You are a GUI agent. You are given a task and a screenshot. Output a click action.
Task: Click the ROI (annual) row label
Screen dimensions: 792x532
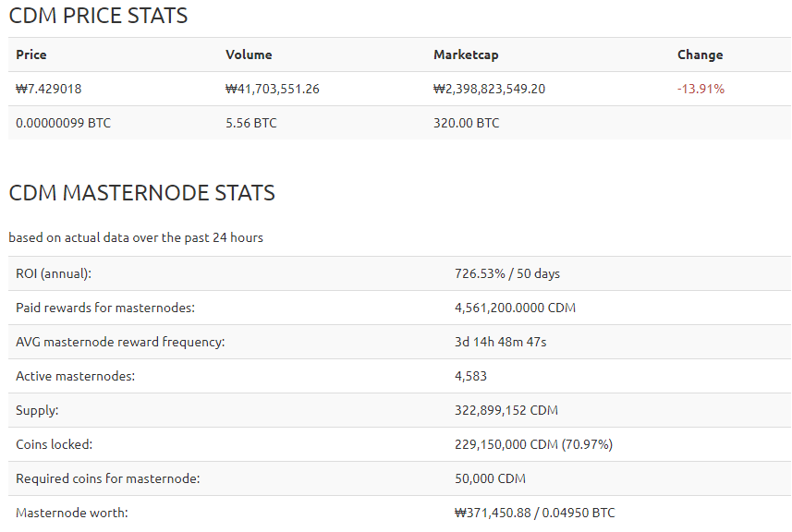pos(54,273)
